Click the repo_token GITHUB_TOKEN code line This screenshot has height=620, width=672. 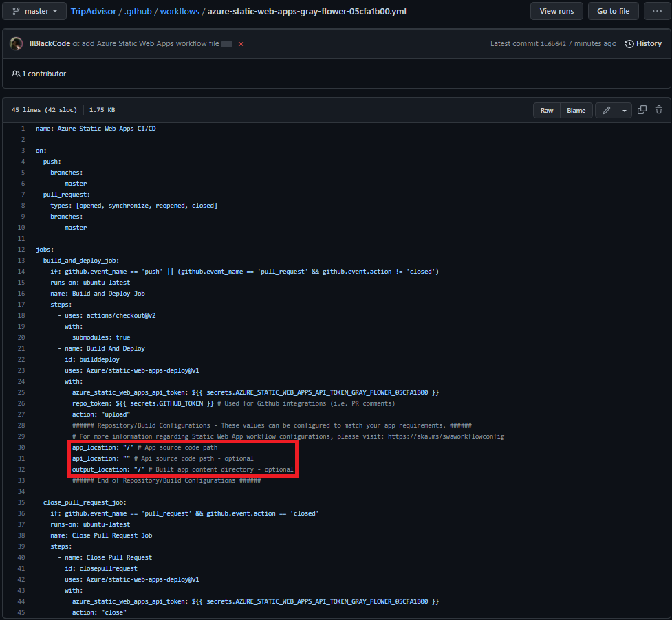pyautogui.click(x=234, y=403)
